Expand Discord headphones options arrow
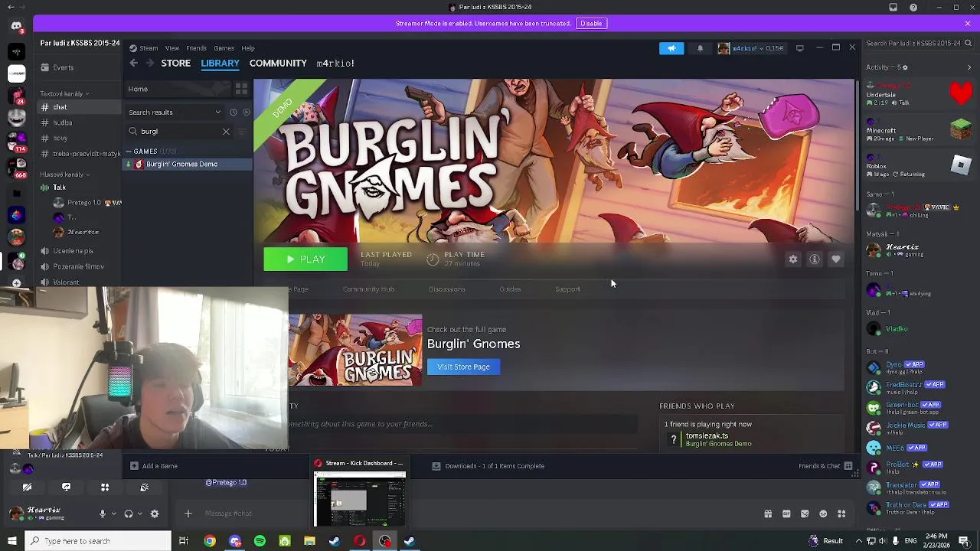Image resolution: width=980 pixels, height=551 pixels. [x=141, y=514]
